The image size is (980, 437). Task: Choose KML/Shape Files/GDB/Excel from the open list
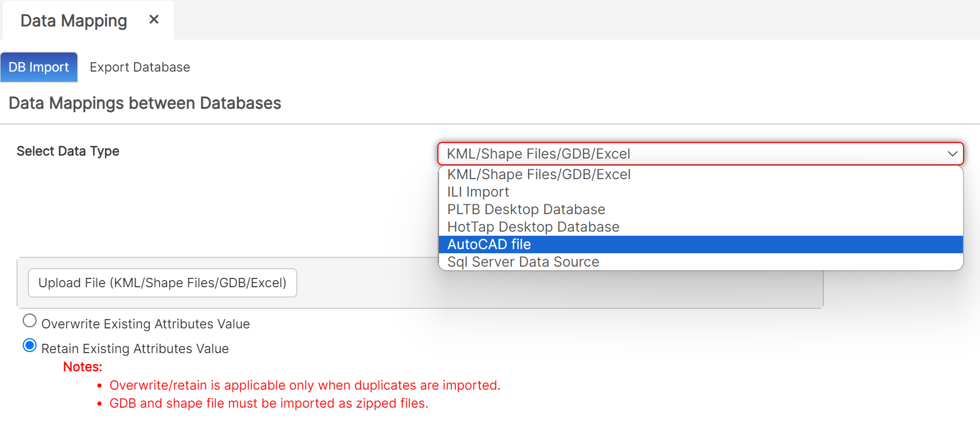538,174
